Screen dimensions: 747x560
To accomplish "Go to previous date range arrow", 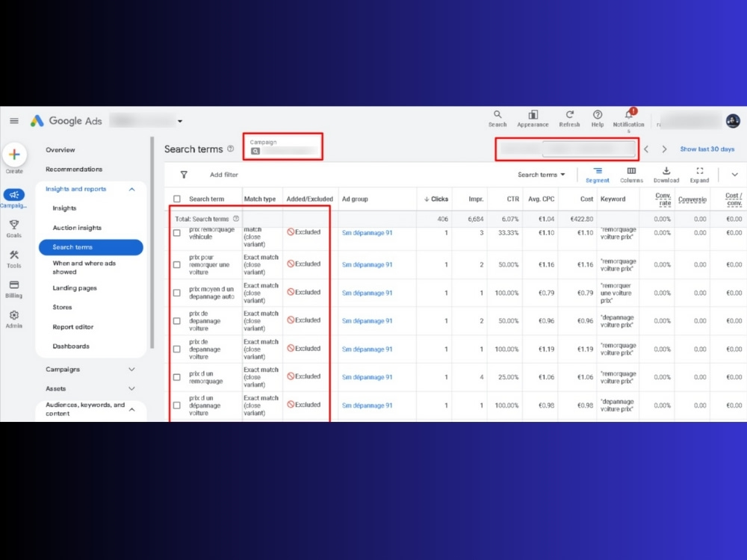I will (x=646, y=149).
